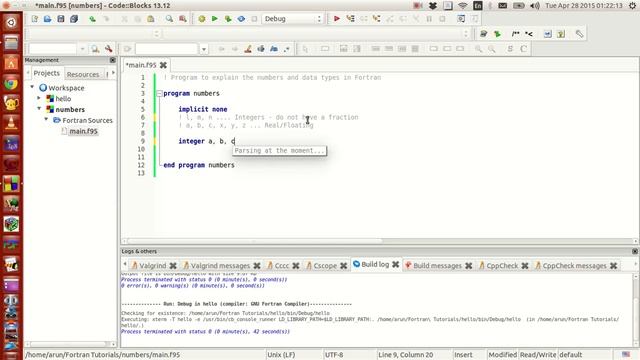640x360 pixels.
Task: Launch Google Chrome from the dock
Action: coord(11,83)
